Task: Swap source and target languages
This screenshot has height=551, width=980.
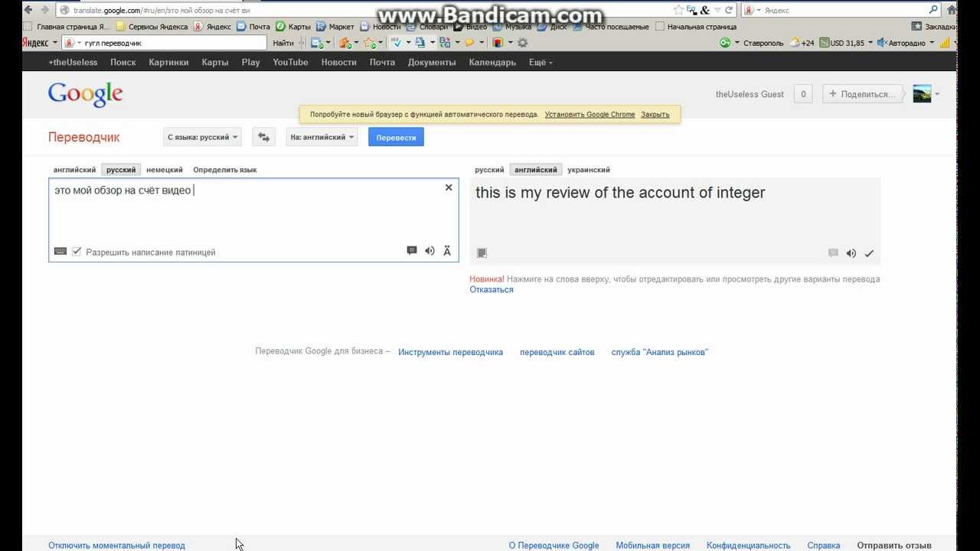Action: point(263,137)
